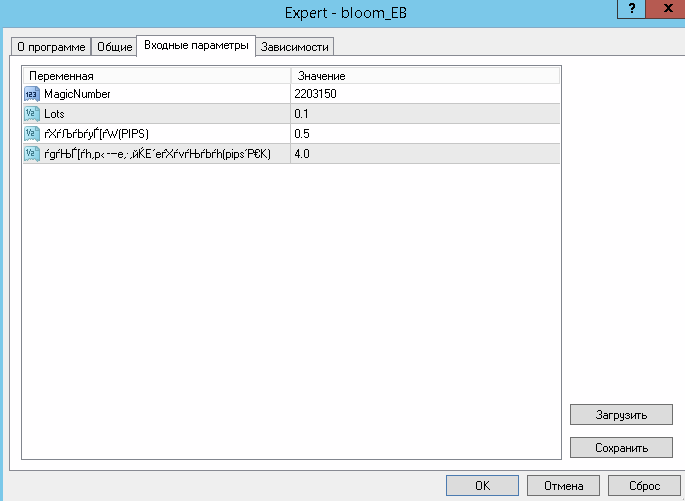The height and width of the screenshot is (501, 685).
Task: Select the Lots variable name
Action: click(54, 114)
